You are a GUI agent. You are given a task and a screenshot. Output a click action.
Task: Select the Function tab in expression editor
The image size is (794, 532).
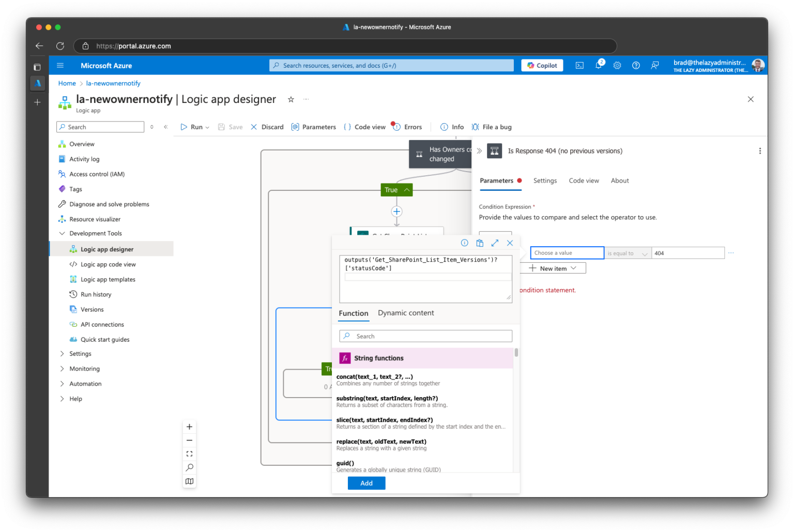(354, 313)
